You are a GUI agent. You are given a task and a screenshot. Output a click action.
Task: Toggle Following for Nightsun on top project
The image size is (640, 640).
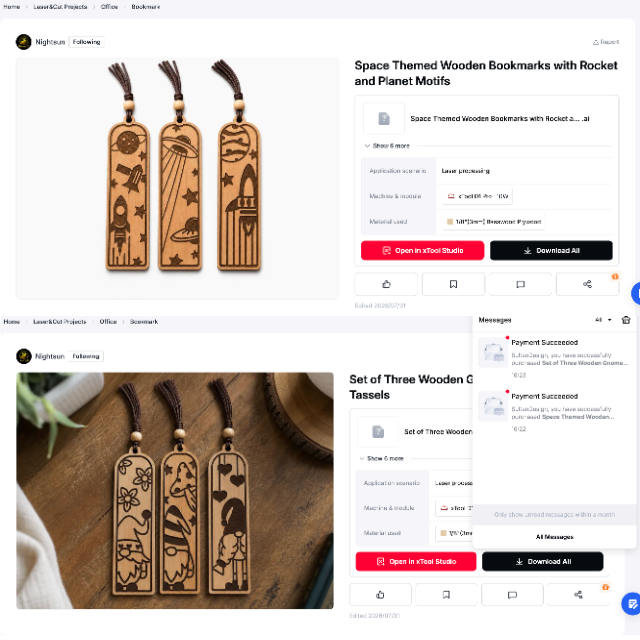[x=86, y=42]
